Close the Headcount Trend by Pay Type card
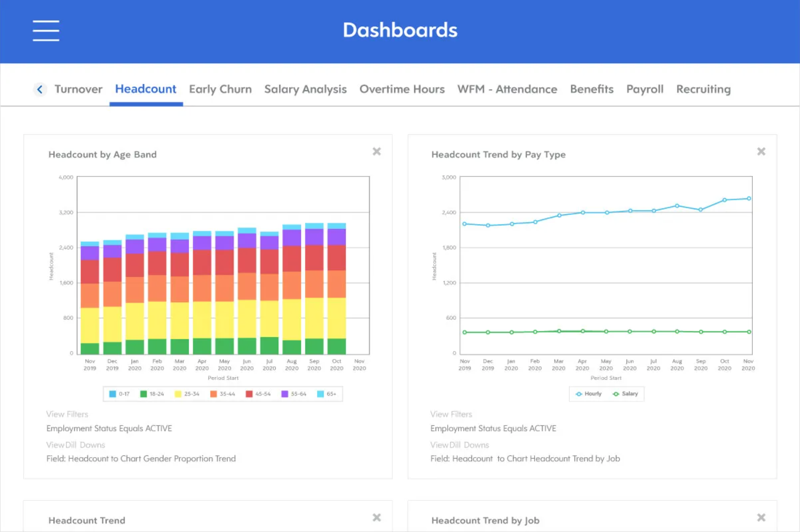The height and width of the screenshot is (532, 800). point(761,152)
